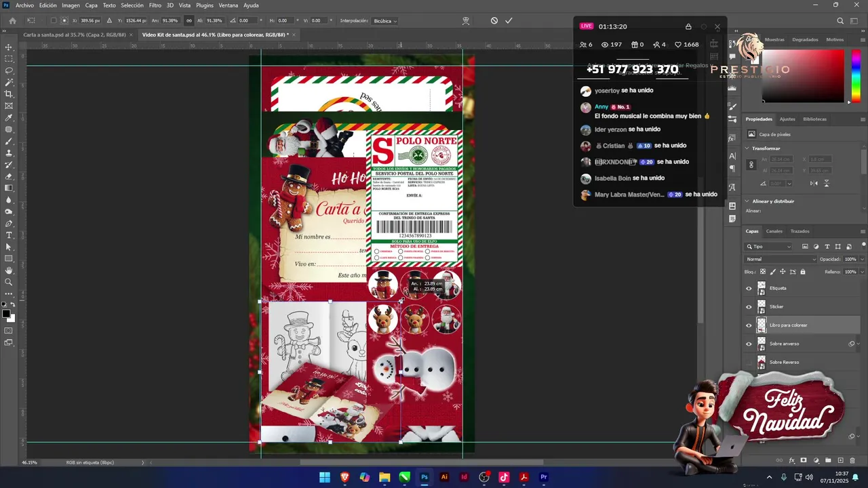The height and width of the screenshot is (488, 868).
Task: Select the History Brush tool
Action: tap(9, 165)
